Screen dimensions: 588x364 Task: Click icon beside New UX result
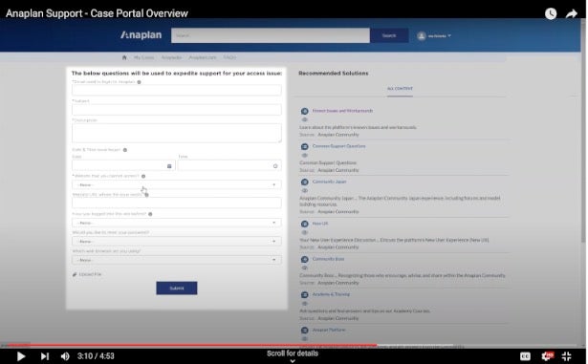(x=304, y=224)
